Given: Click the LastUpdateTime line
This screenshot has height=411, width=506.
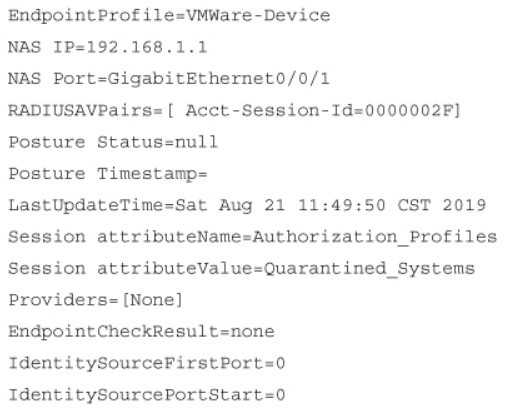Looking at the screenshot, I should pyautogui.click(x=247, y=206).
